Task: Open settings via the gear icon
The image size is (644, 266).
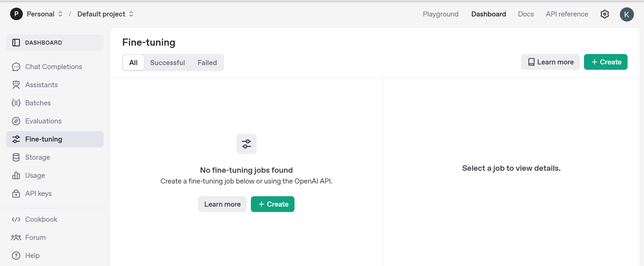Action: click(604, 14)
